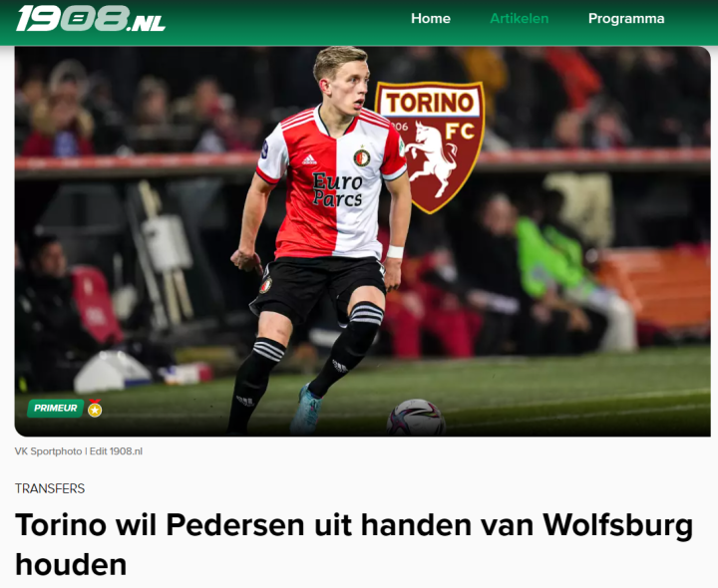Click the Feyenoord badge on the shorts
This screenshot has width=718, height=588.
click(265, 286)
